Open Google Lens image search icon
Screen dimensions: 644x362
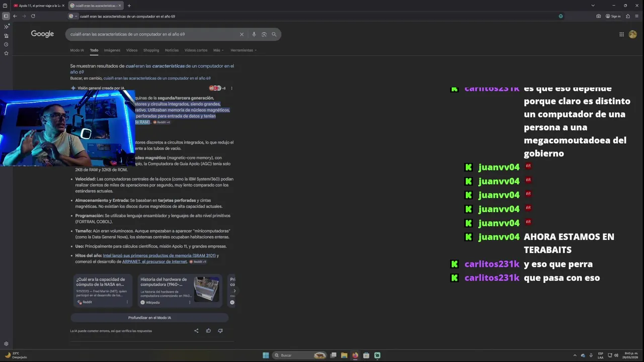pyautogui.click(x=264, y=34)
